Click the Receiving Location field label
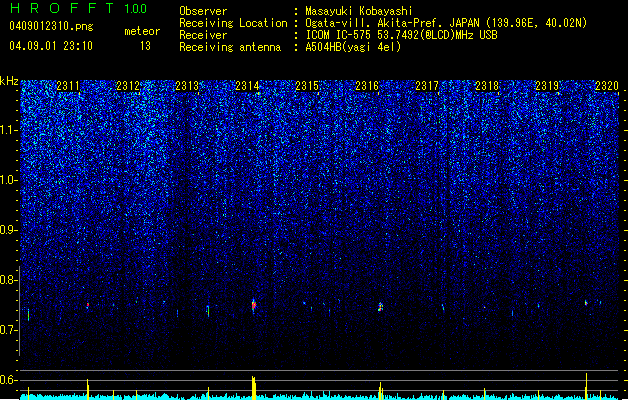The height and width of the screenshot is (400, 629). point(233,23)
